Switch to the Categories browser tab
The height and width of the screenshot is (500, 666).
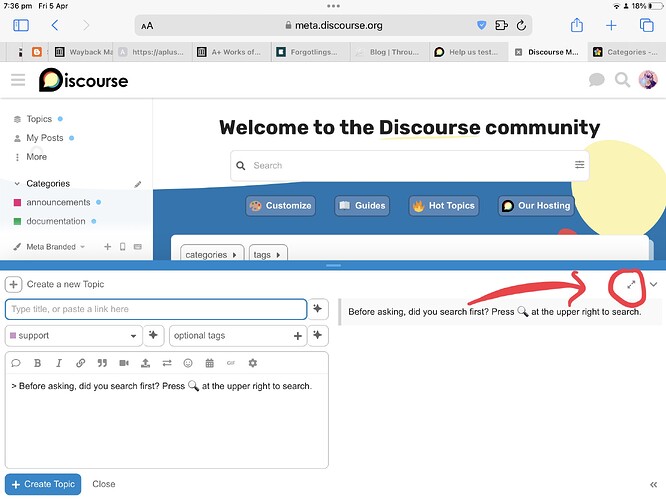[x=626, y=52]
